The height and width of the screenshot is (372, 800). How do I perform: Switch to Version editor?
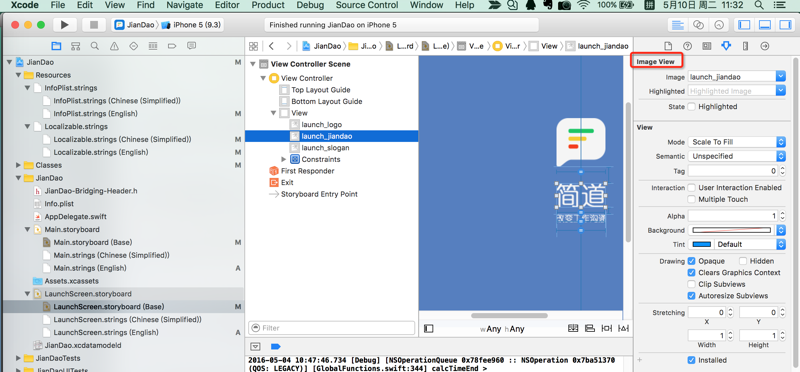[719, 24]
